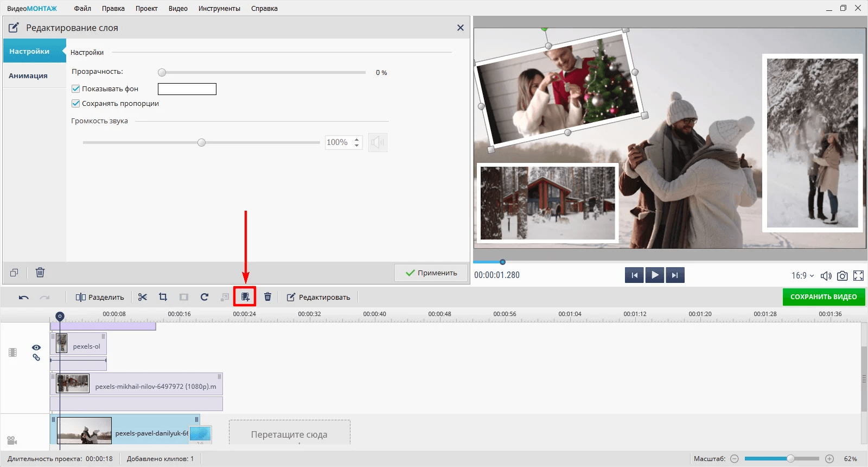Toggle 'Показывать фон' checkbox
Image resolution: width=868 pixels, height=467 pixels.
click(x=76, y=89)
